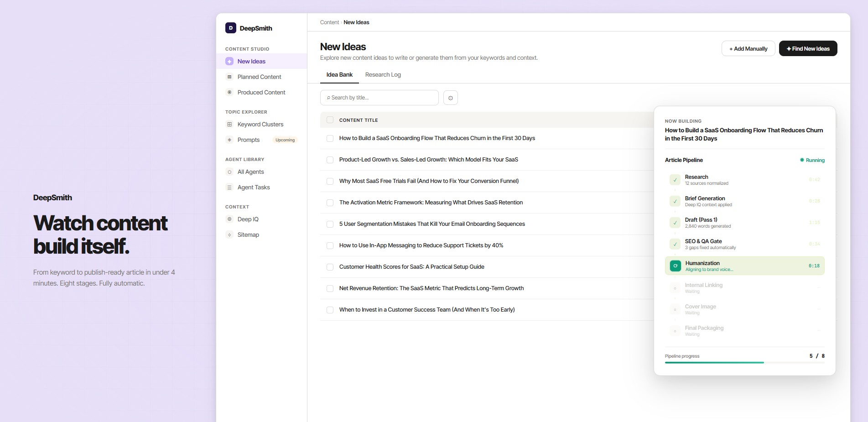Open New Ideas in the sidebar
Viewport: 868px width, 422px height.
(261, 61)
